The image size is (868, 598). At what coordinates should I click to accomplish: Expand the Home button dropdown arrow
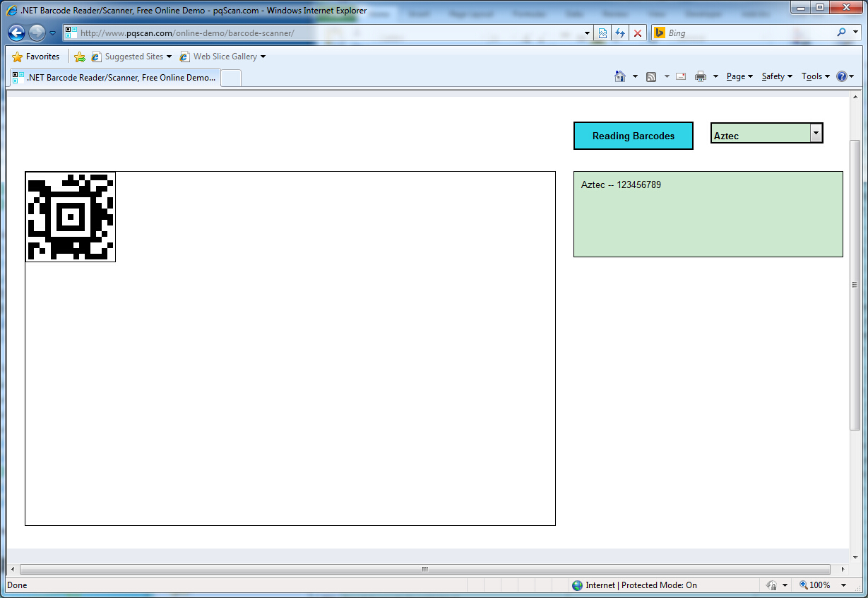click(x=635, y=76)
